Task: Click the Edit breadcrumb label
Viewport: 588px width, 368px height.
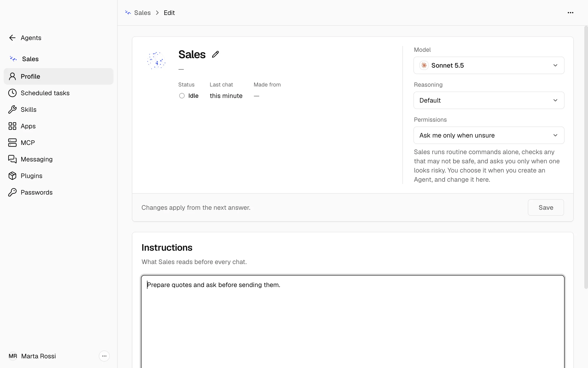Action: (169, 13)
